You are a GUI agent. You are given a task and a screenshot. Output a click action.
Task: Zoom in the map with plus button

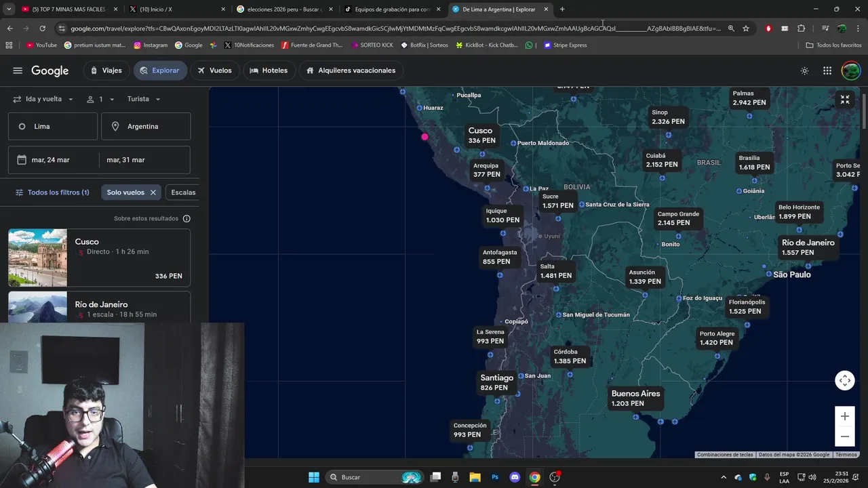point(845,416)
